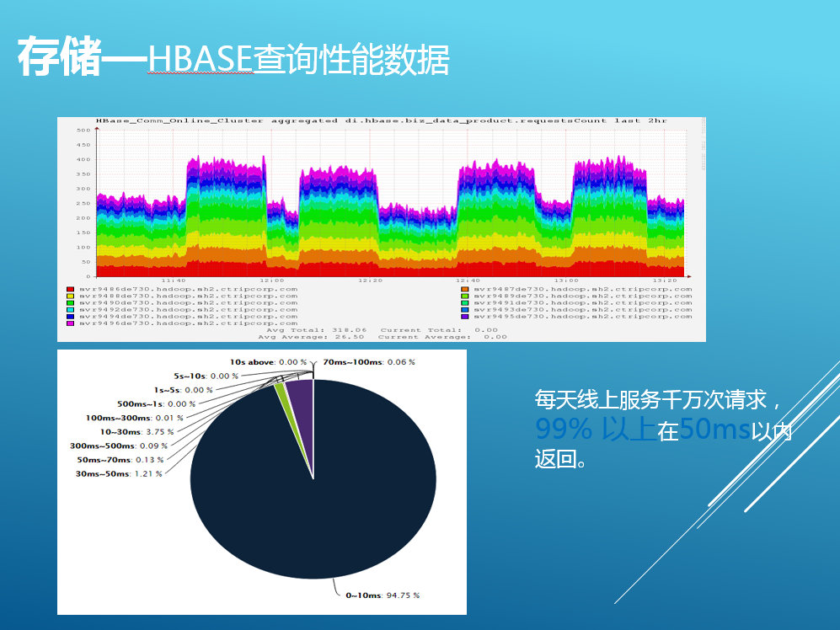Click the 500 y-axis label
Image resolution: width=840 pixels, height=630 pixels.
(83, 131)
